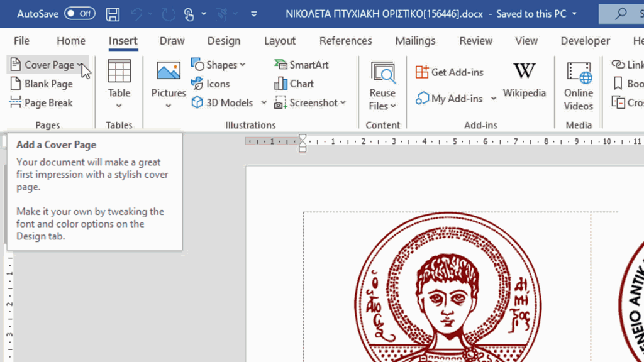Open the Undo history dropdown arrow
The width and height of the screenshot is (644, 362).
click(150, 14)
